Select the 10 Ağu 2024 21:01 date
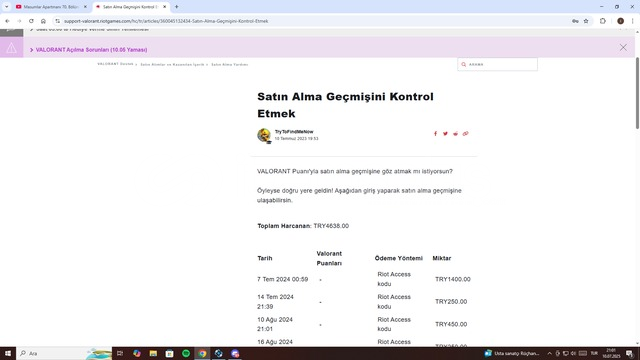This screenshot has height=360, width=640. point(275,324)
